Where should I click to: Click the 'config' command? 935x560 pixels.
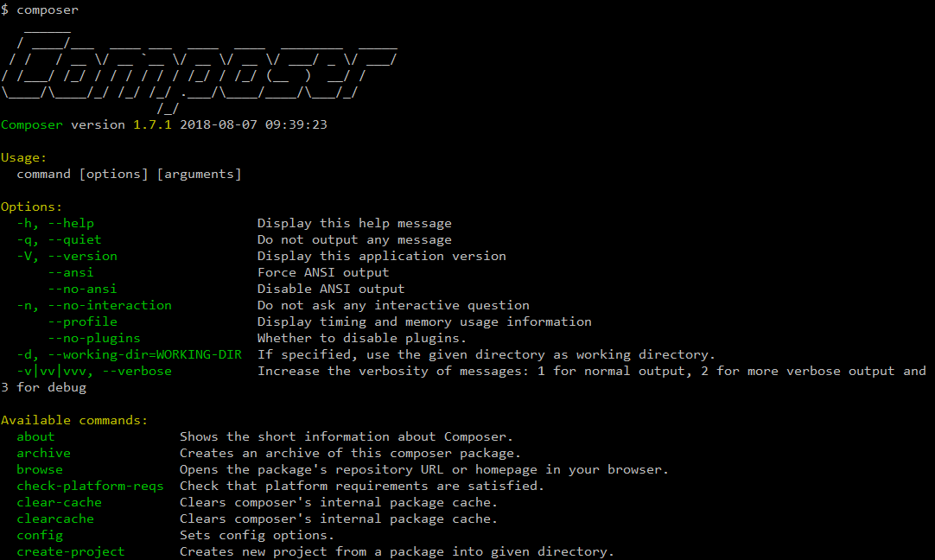pos(40,536)
